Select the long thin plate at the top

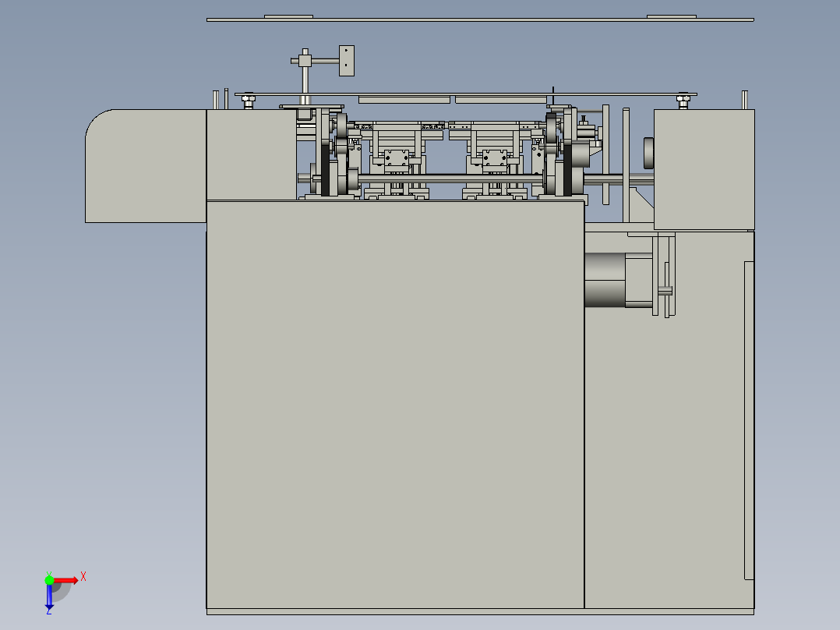(480, 19)
